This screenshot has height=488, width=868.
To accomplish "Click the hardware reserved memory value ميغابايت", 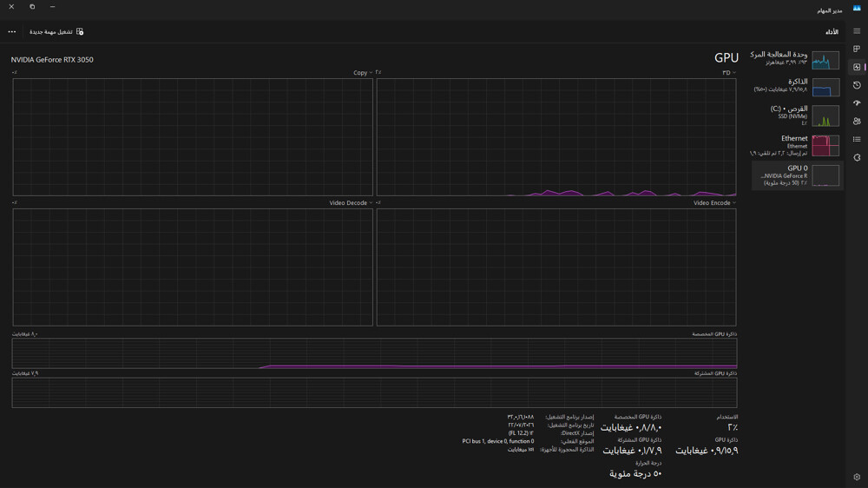I will [x=521, y=450].
